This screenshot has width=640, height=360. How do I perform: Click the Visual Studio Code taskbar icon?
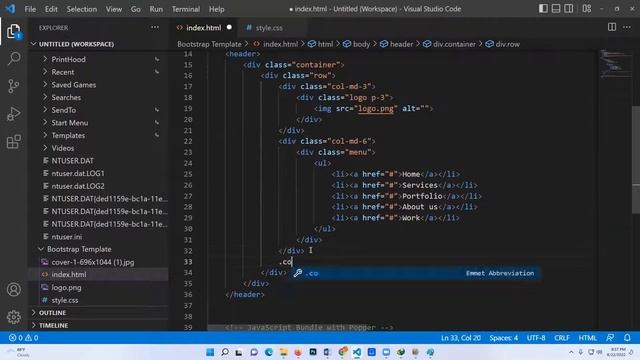click(x=357, y=352)
